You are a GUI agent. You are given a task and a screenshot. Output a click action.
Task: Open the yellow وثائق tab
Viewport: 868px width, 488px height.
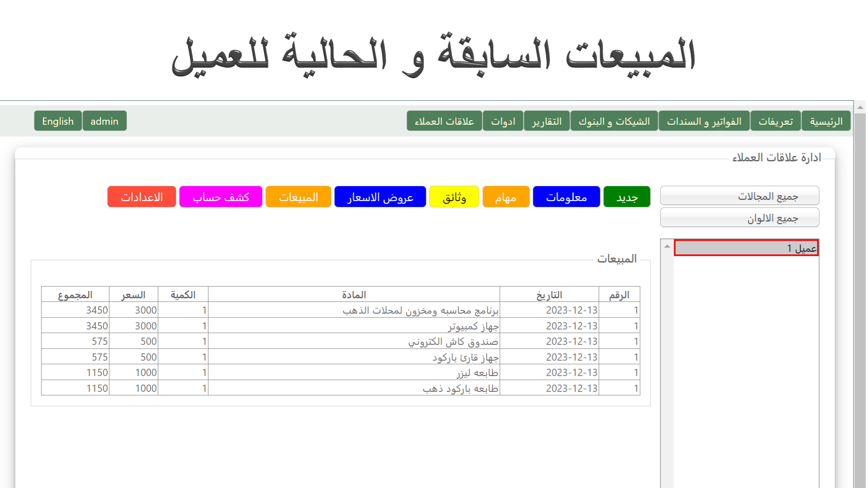[x=454, y=197]
